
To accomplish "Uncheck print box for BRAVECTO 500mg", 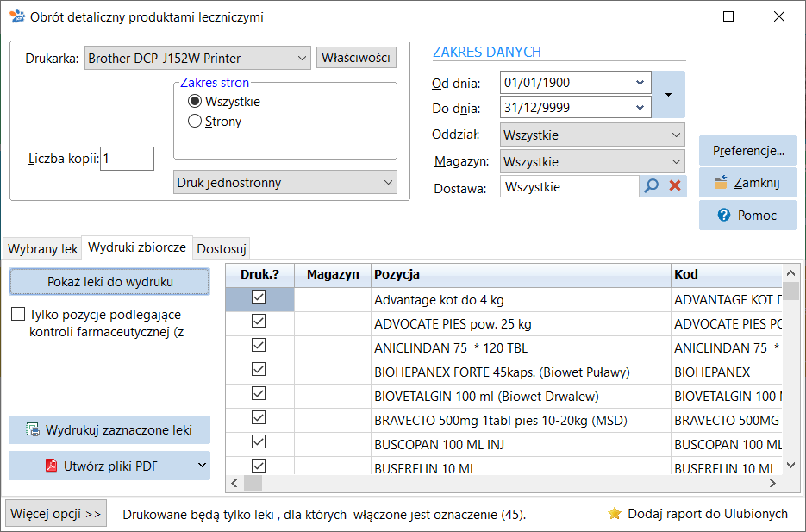I will click(259, 417).
